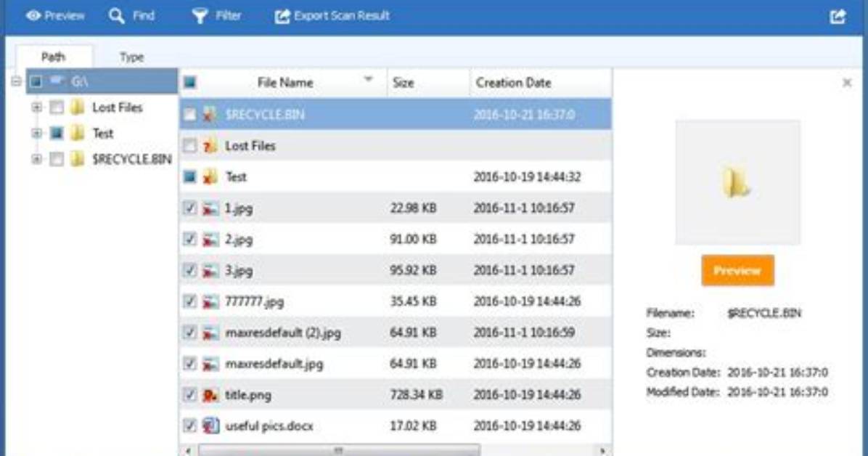This screenshot has width=868, height=456.
Task: Click the G:\ drive icon in tree
Action: [57, 81]
